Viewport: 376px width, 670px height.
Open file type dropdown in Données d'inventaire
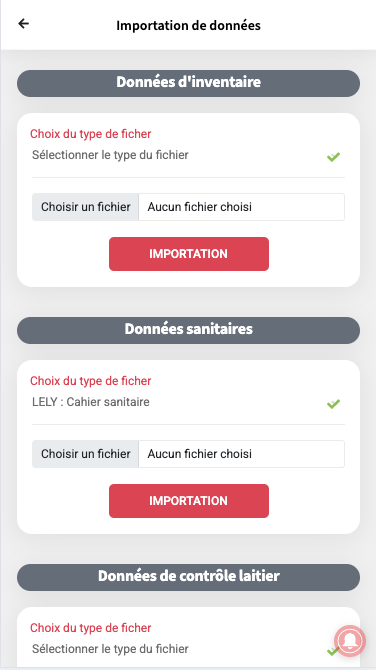(188, 156)
